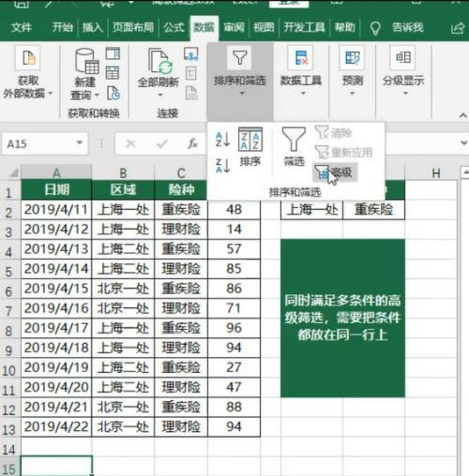Screen dimensions: 469x476
Task: Select column H header
Action: coord(436,172)
